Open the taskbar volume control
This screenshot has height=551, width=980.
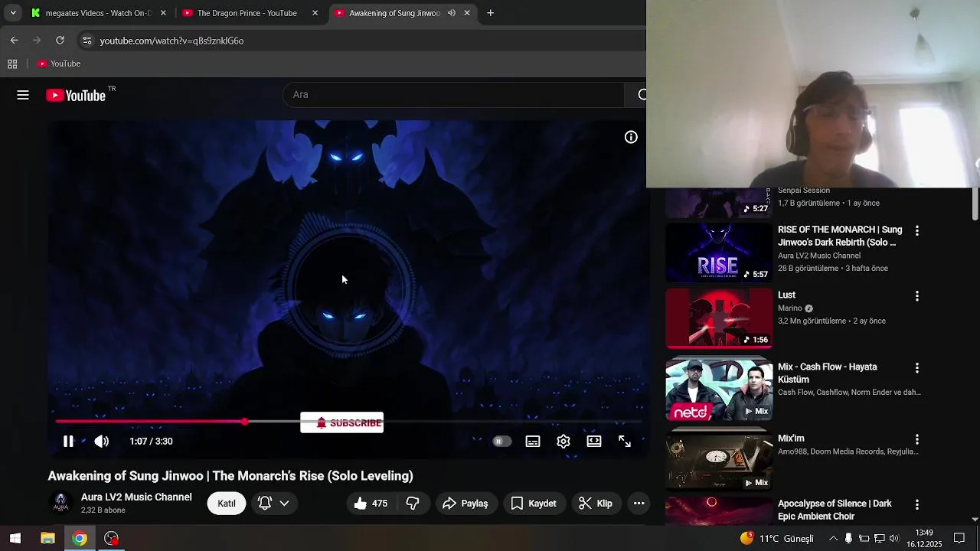pyautogui.click(x=894, y=539)
